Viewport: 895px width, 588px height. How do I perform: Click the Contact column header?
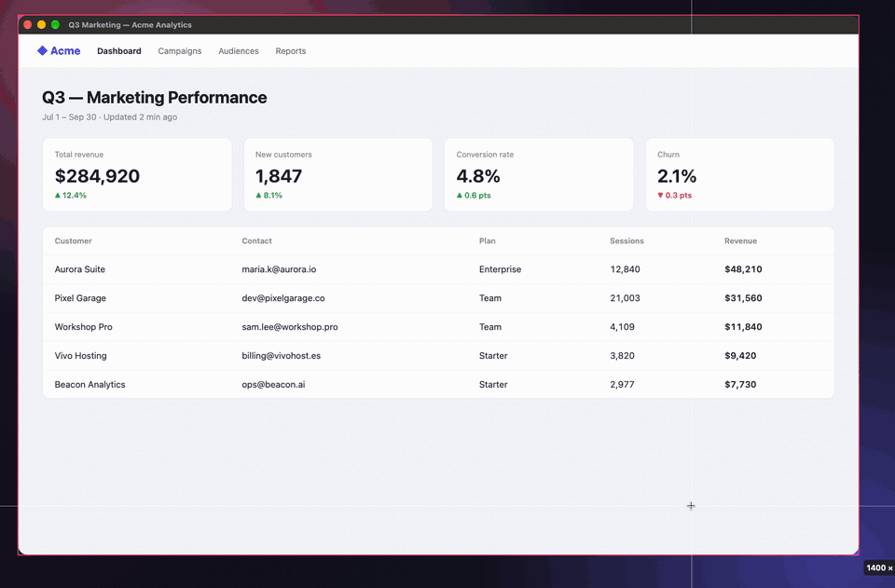pos(257,241)
